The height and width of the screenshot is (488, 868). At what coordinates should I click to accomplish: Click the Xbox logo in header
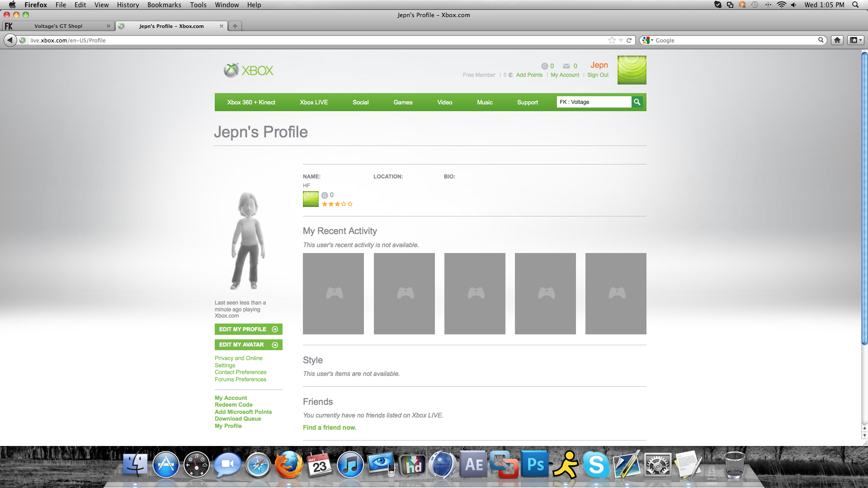[249, 70]
